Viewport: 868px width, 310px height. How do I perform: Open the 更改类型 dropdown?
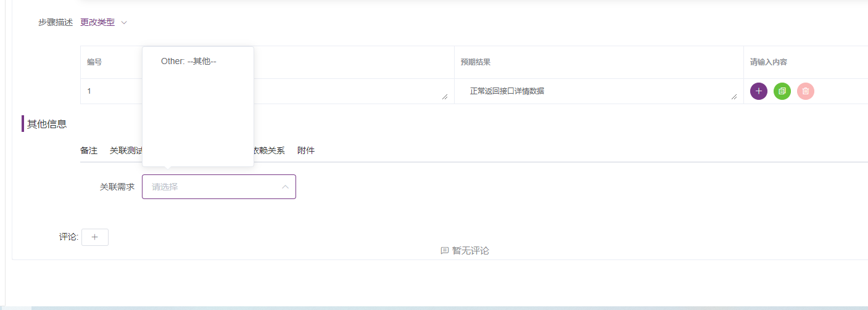pos(104,22)
